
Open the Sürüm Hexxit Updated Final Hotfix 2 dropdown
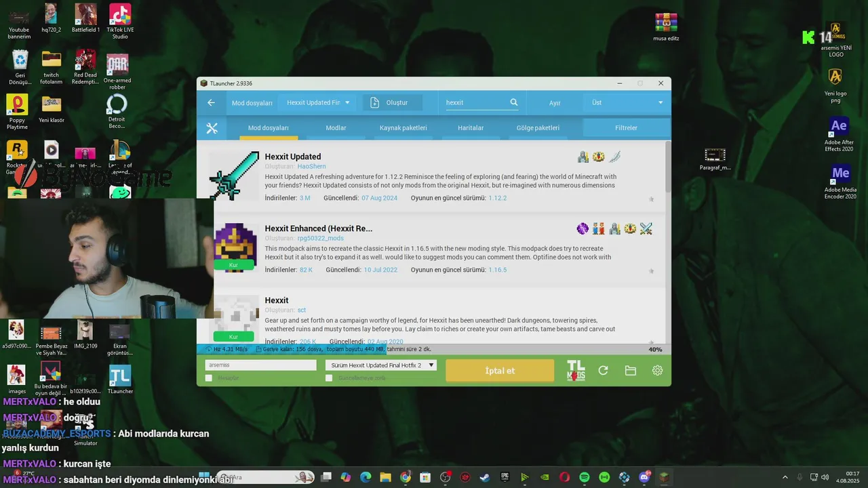pos(380,365)
